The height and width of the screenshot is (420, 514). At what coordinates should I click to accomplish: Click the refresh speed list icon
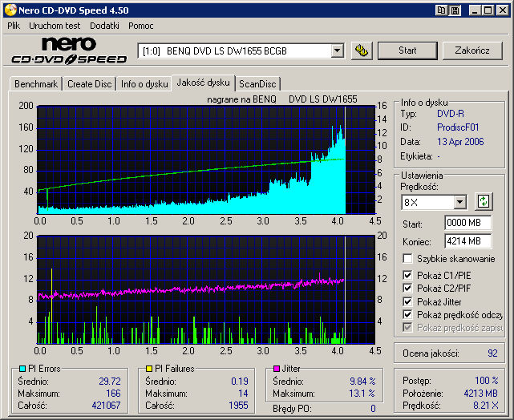pyautogui.click(x=484, y=201)
